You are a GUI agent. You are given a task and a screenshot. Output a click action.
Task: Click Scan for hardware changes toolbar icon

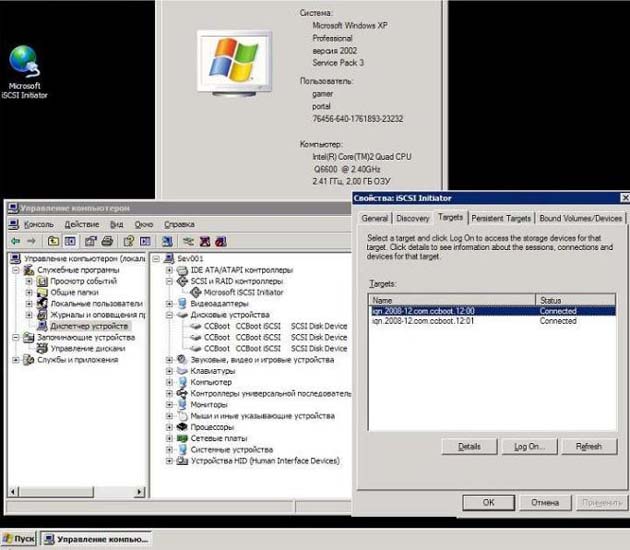tap(167, 241)
